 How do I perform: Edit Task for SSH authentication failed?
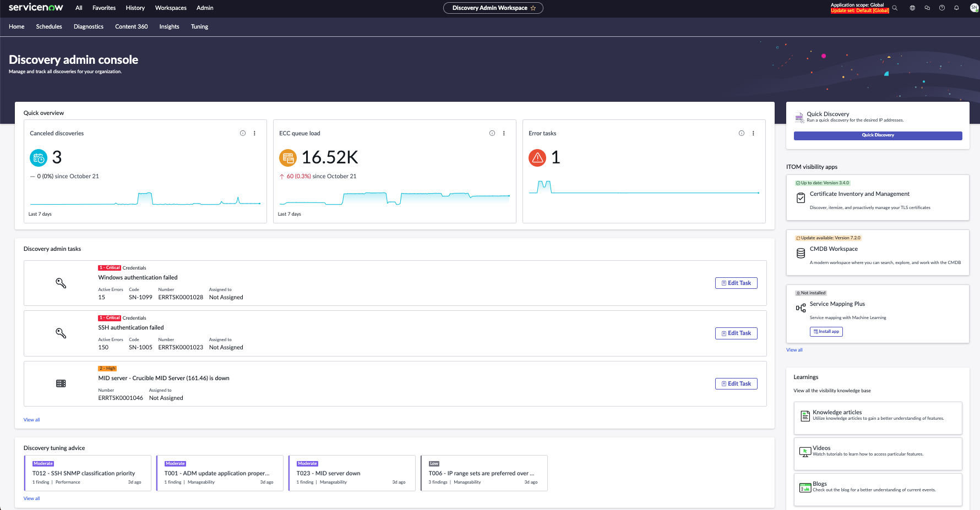pos(736,333)
